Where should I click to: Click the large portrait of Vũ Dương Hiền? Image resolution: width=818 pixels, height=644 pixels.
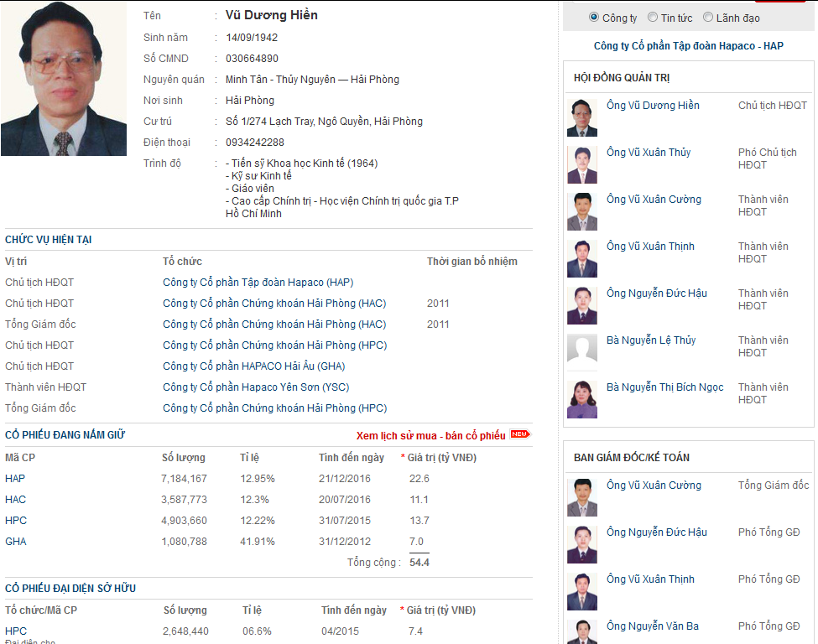[x=64, y=78]
